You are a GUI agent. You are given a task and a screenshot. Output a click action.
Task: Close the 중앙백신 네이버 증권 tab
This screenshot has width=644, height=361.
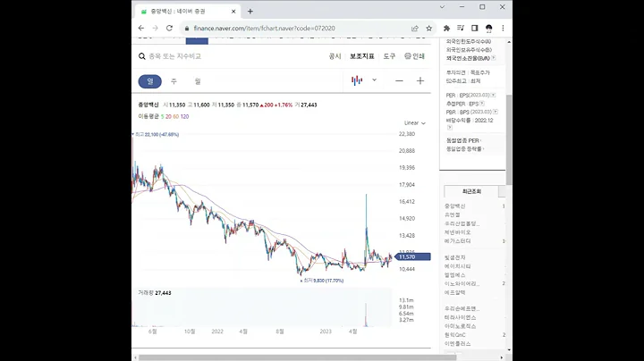[233, 12]
